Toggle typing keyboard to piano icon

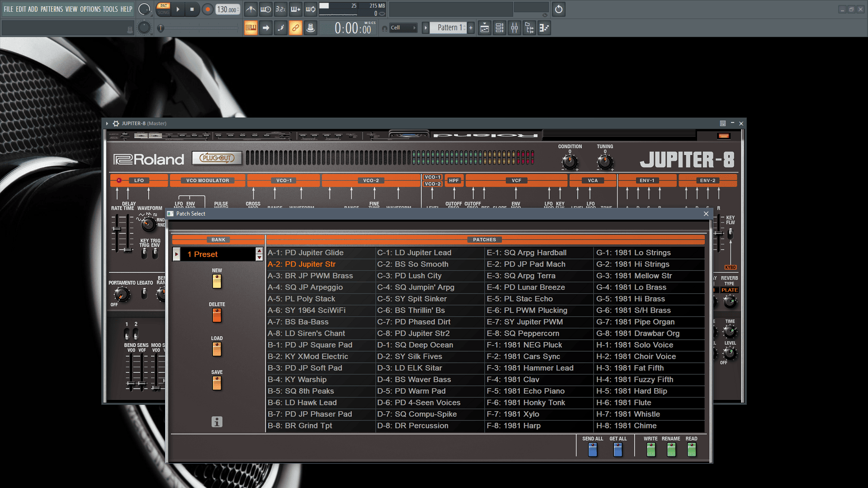tap(251, 28)
